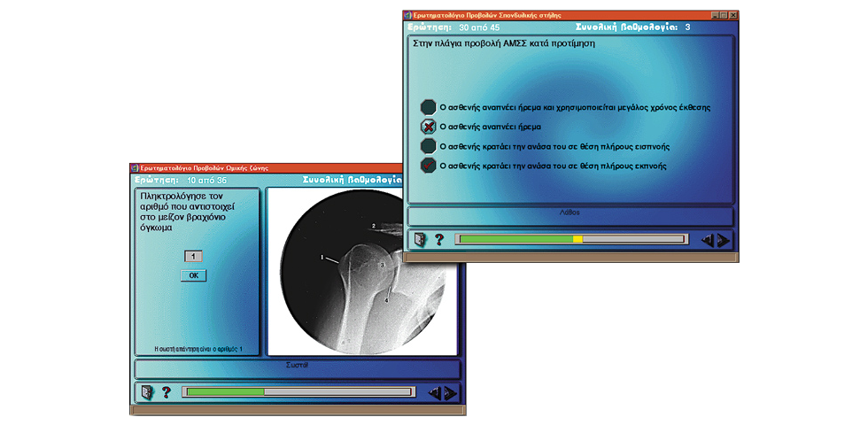Viewport: 868px width, 425px height.
Task: Select the 'Ο ασθενής αναπνέει ήρεμα' option
Action: (429, 127)
